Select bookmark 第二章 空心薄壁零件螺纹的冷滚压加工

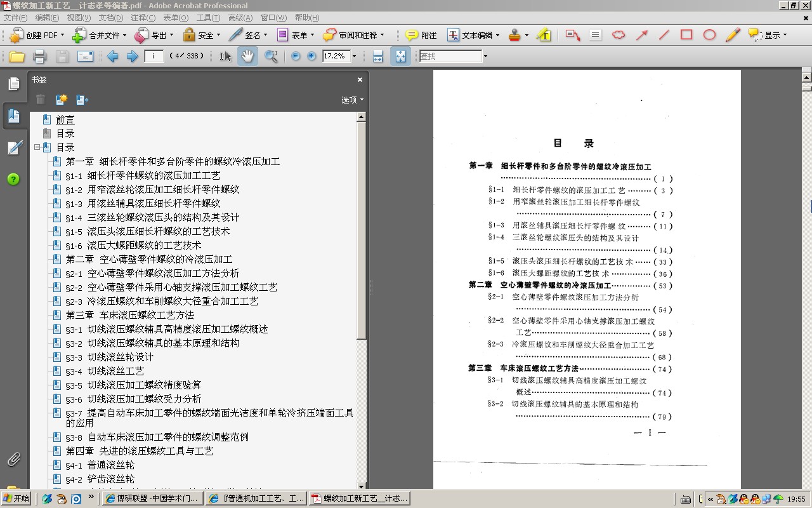click(x=149, y=259)
